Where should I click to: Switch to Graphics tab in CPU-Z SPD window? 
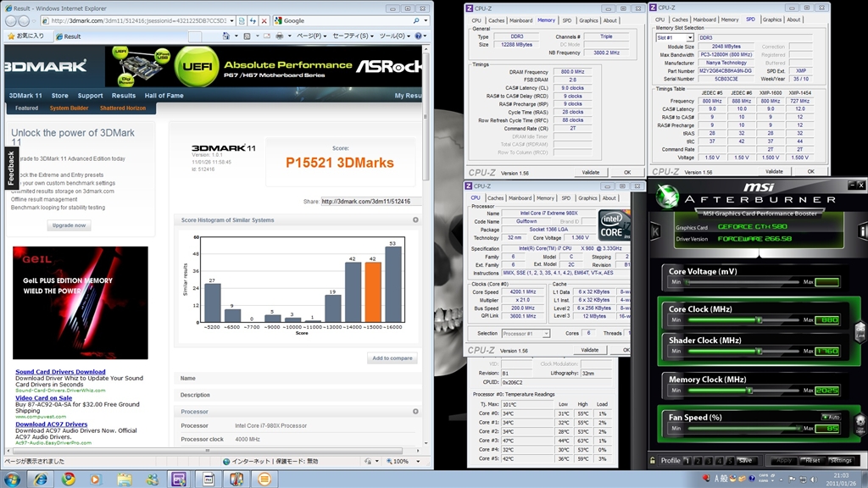coord(771,19)
